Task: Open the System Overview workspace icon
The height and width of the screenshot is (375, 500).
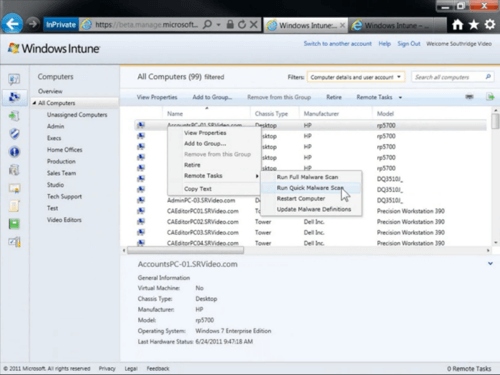Action: pyautogui.click(x=14, y=79)
